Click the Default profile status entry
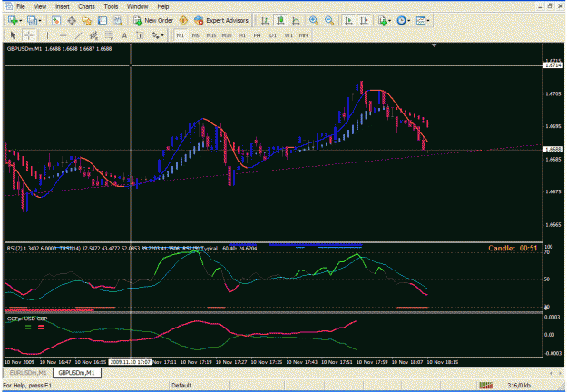 pos(181,386)
